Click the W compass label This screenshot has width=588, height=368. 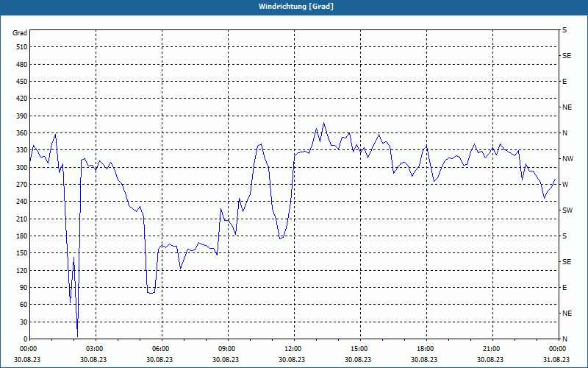[565, 185]
